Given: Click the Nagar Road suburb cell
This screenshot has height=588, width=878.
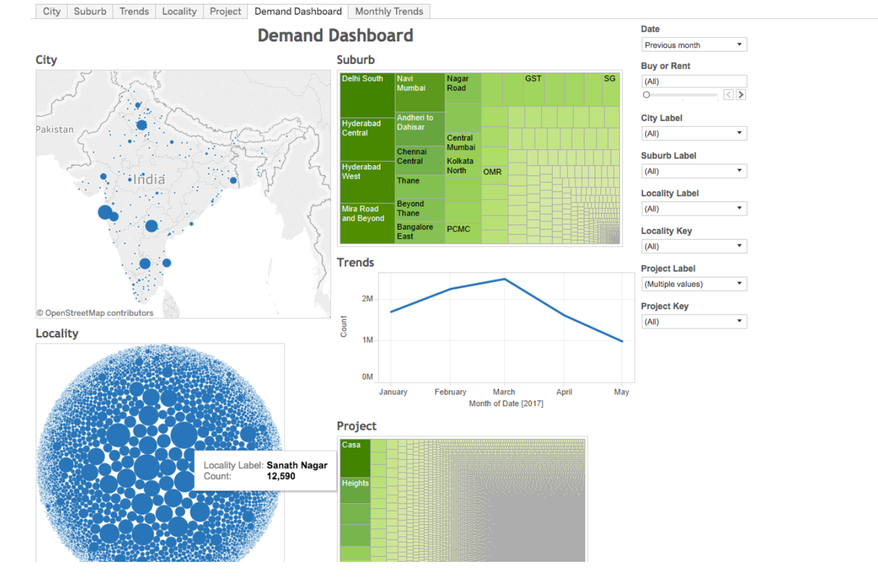Looking at the screenshot, I should pos(463,88).
